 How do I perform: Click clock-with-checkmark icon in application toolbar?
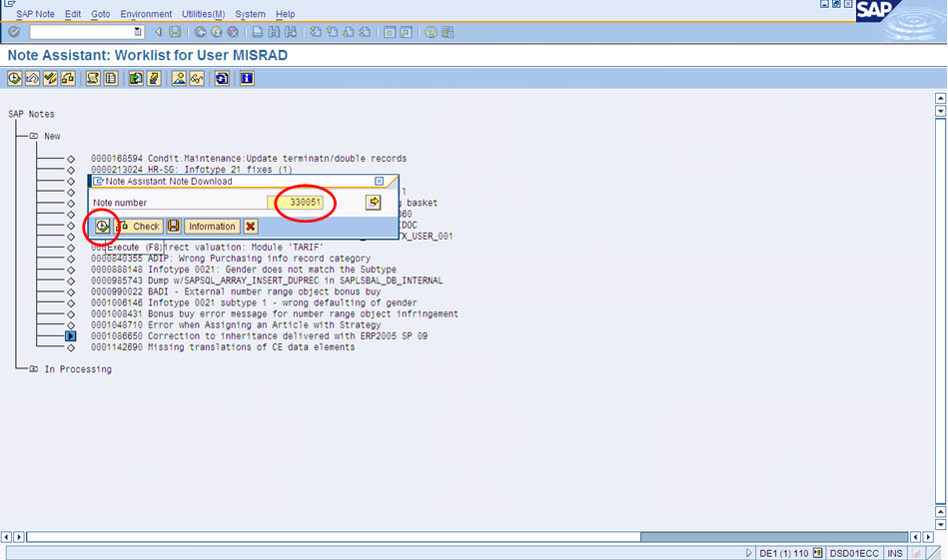[15, 78]
